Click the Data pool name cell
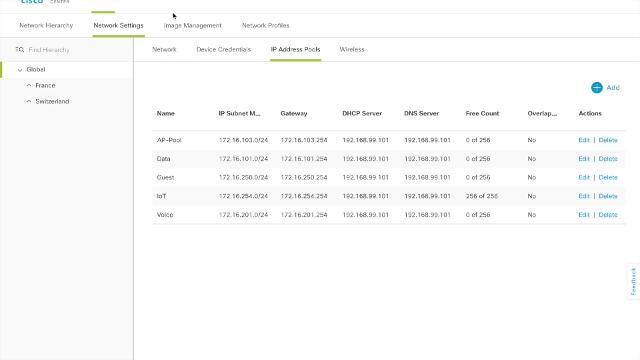 163,159
